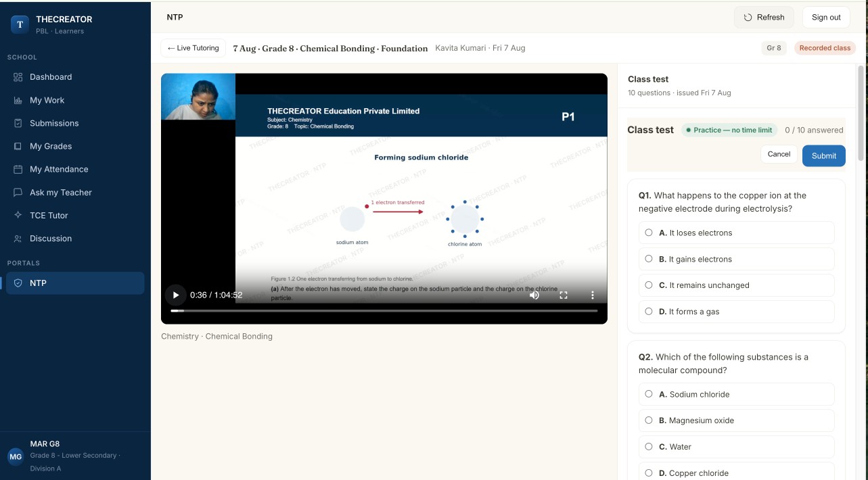This screenshot has width=868, height=480.
Task: Cancel the class test
Action: click(779, 154)
